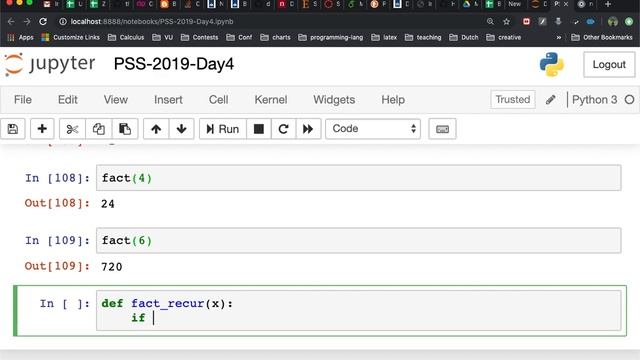
Task: Click the kernel idle circle indicator
Action: point(629,100)
